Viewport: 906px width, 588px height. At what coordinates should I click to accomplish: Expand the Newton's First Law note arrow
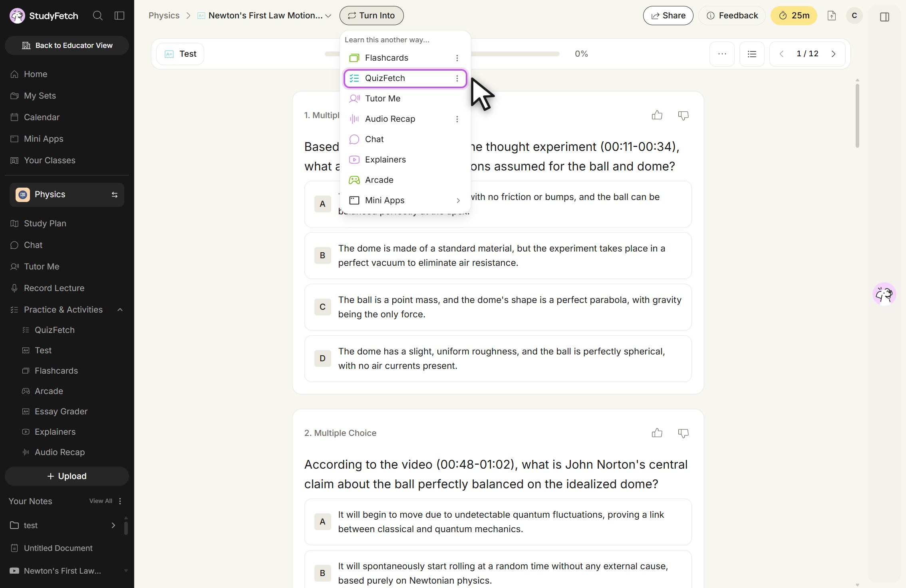[126, 571]
